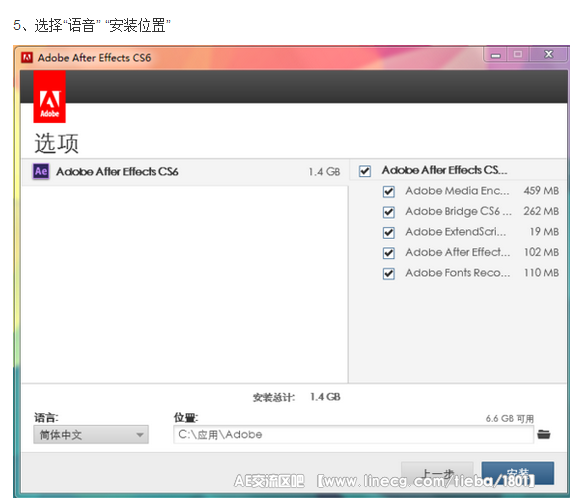
Task: Click the 安装总计 total label
Action: pos(274,397)
